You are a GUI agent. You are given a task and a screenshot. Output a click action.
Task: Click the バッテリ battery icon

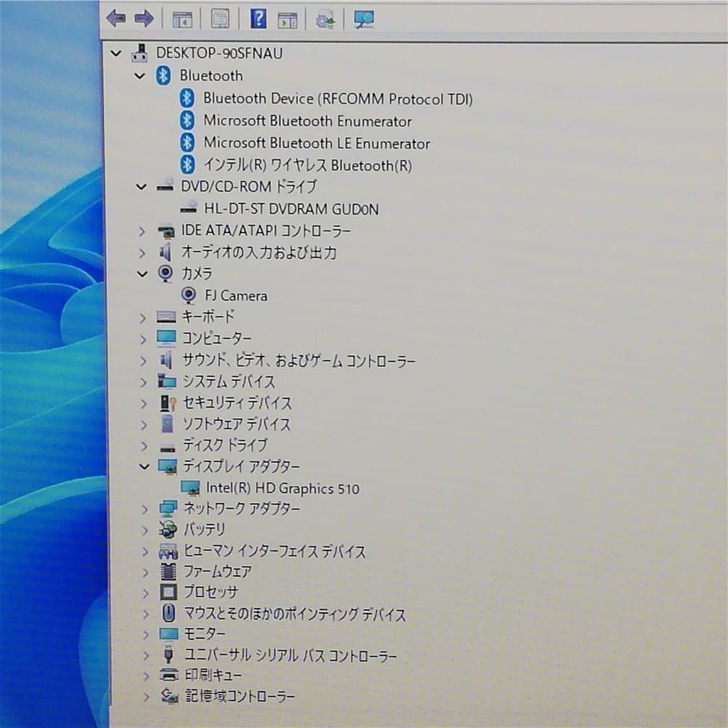167,529
